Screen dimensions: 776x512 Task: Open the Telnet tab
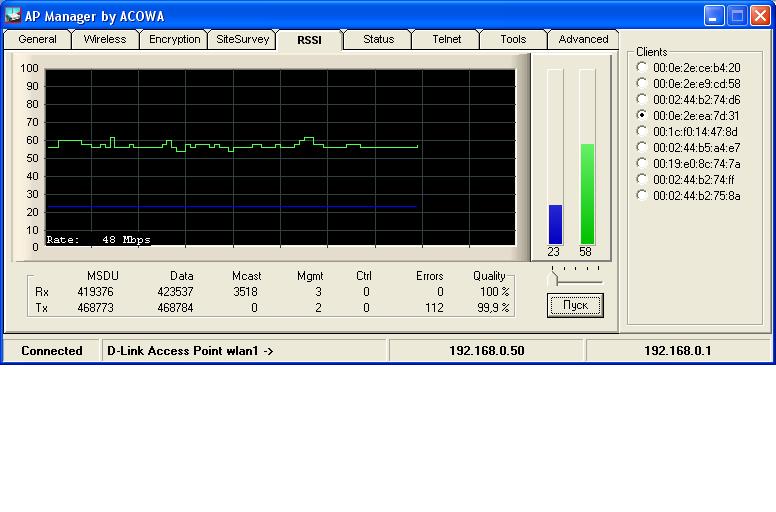(447, 39)
